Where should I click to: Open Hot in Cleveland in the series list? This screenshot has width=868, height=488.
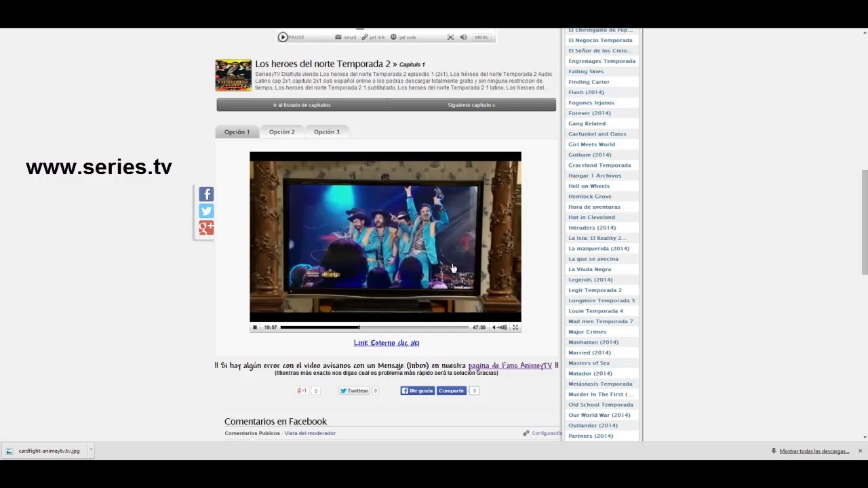(591, 218)
